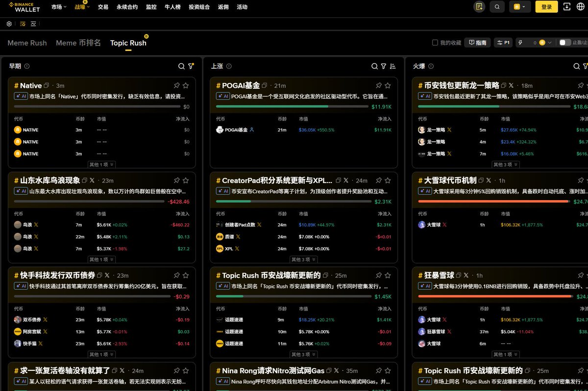Viewport: 588px width, 391px height.
Task: Open the 创建者Pad点数 token row
Action: click(304, 225)
